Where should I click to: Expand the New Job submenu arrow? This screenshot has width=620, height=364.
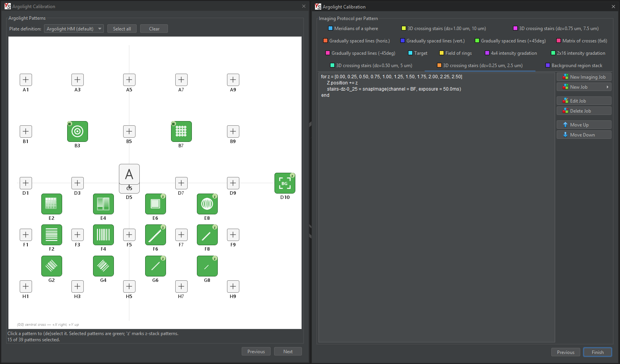coord(608,87)
